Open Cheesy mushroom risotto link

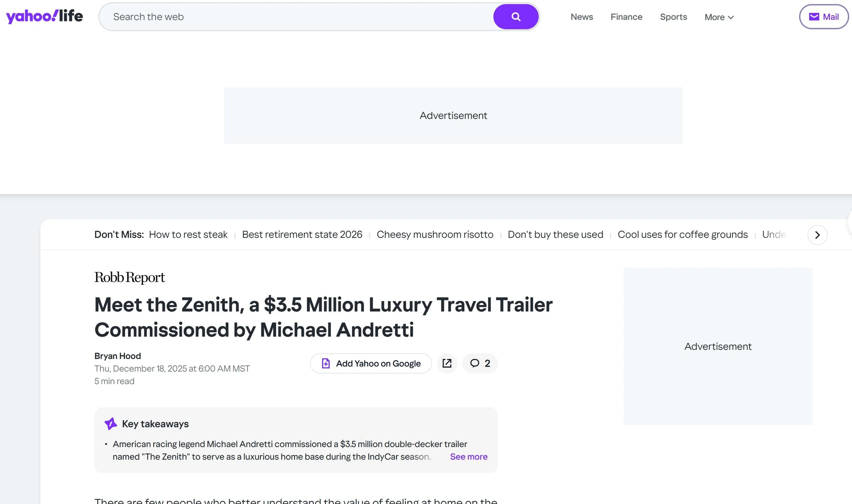pyautogui.click(x=435, y=235)
